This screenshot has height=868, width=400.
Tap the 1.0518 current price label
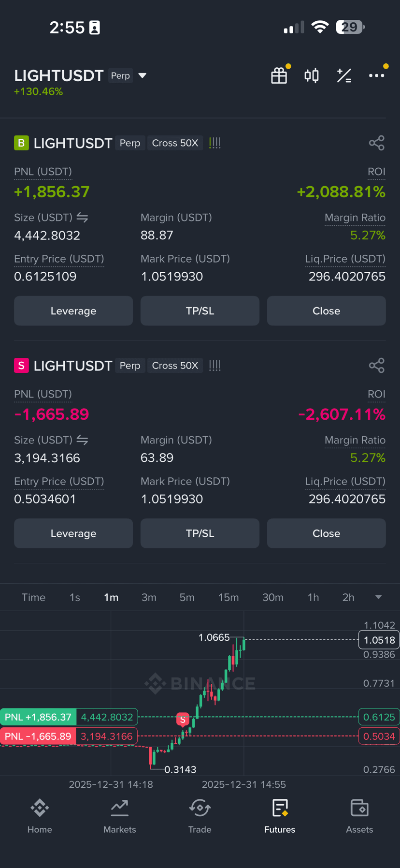(x=379, y=640)
